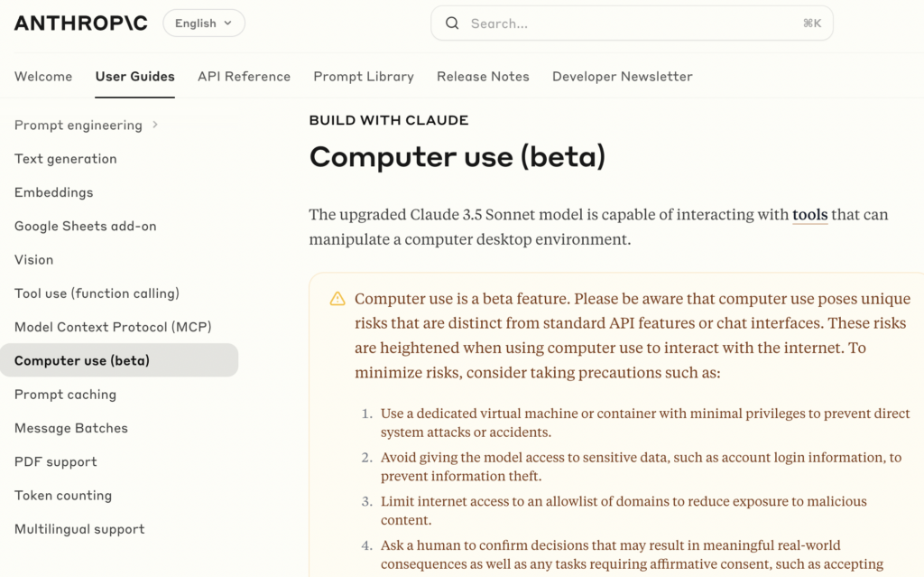Open Text generation in the sidebar

(66, 159)
